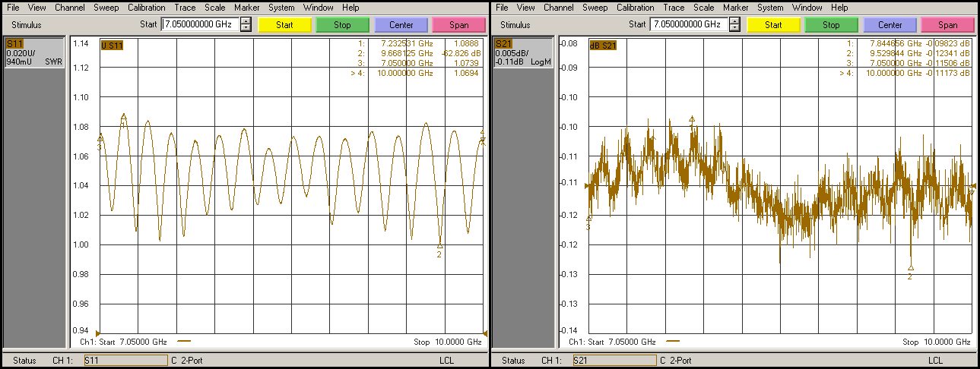Viewport: 980px width, 369px height.
Task: Click Start frequency field in S11 window
Action: (x=199, y=24)
